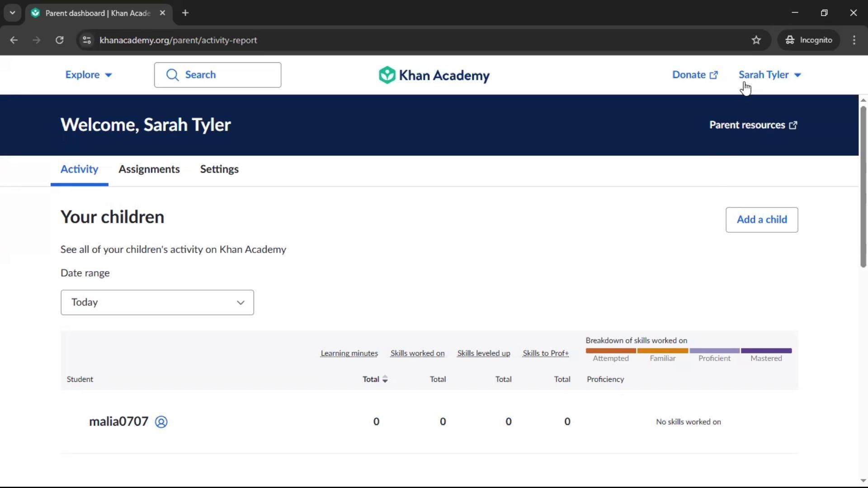Screen dimensions: 868x488
Task: Open the Parent resources link
Action: (753, 125)
